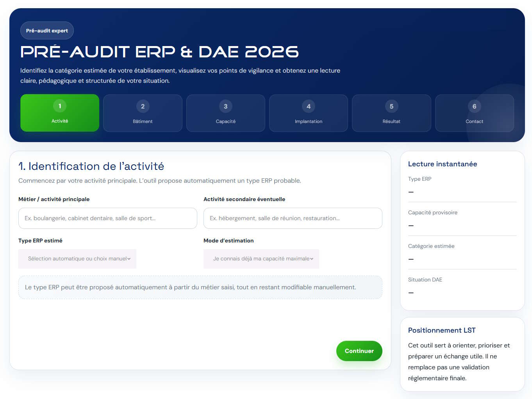
Task: Click the number 2 circle icon
Action: [143, 106]
